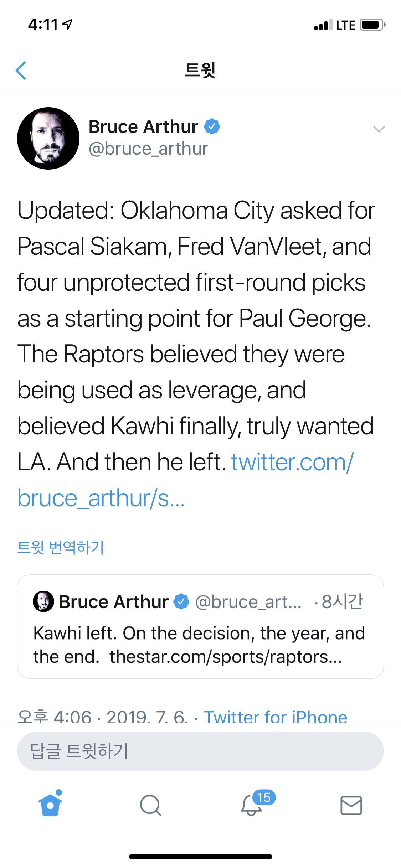Tap the back arrow icon
401x868 pixels.
click(x=21, y=70)
